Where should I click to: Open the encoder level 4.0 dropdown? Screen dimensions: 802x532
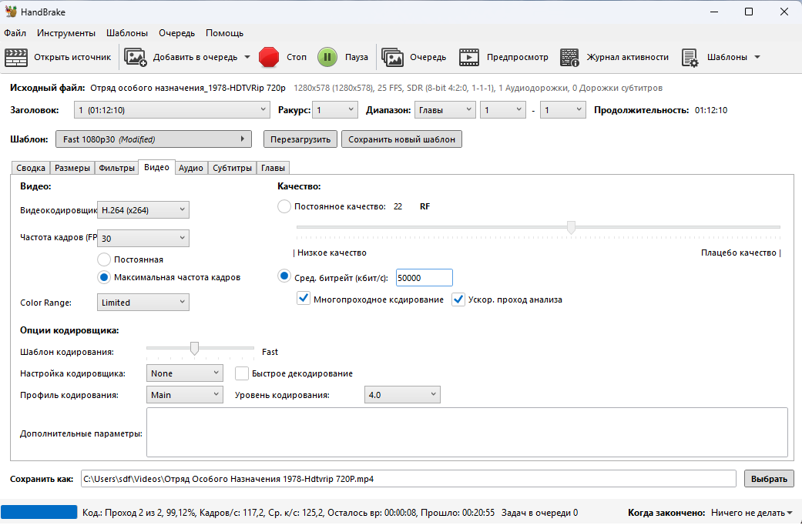[402, 395]
